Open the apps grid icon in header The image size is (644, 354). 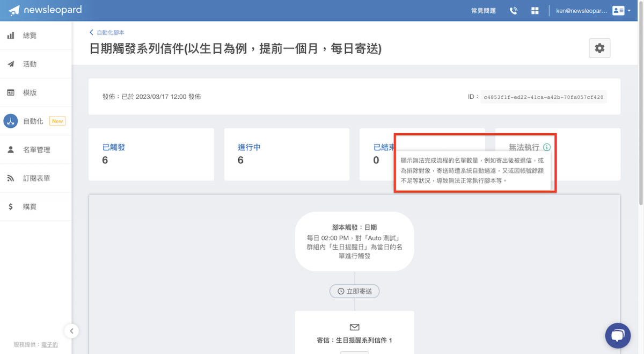pyautogui.click(x=535, y=10)
